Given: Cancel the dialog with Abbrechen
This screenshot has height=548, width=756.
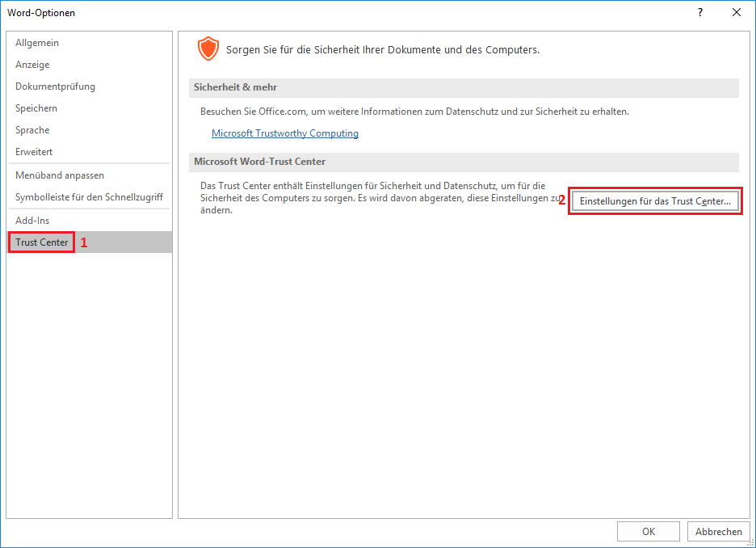Looking at the screenshot, I should pyautogui.click(x=718, y=531).
